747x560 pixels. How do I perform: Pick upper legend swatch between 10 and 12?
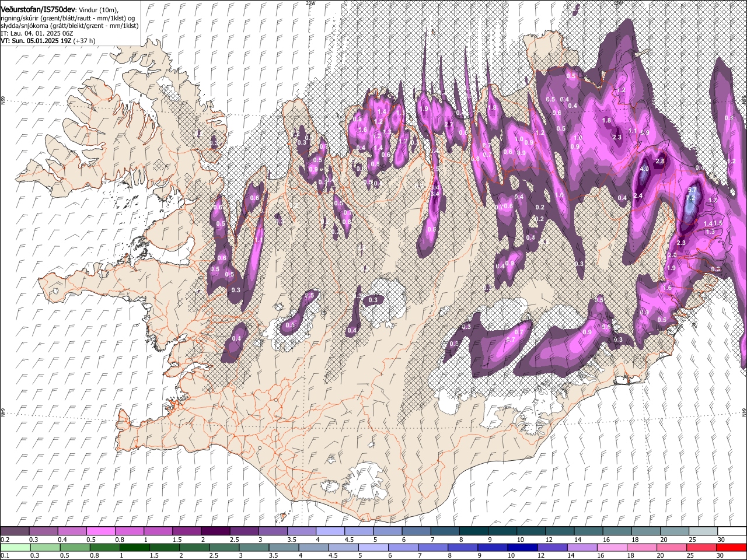[x=530, y=531]
